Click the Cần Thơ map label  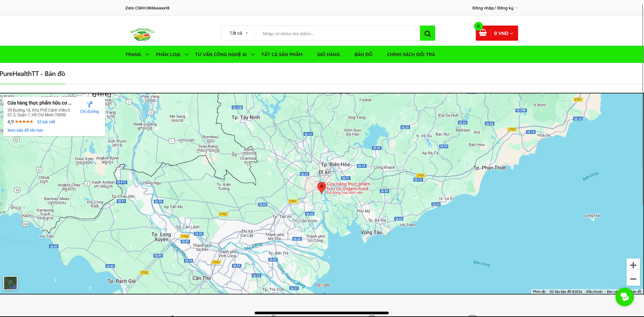click(x=202, y=278)
